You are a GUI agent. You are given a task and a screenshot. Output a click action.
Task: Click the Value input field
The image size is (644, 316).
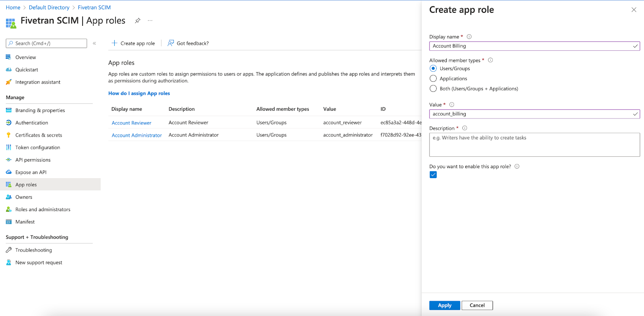click(535, 114)
